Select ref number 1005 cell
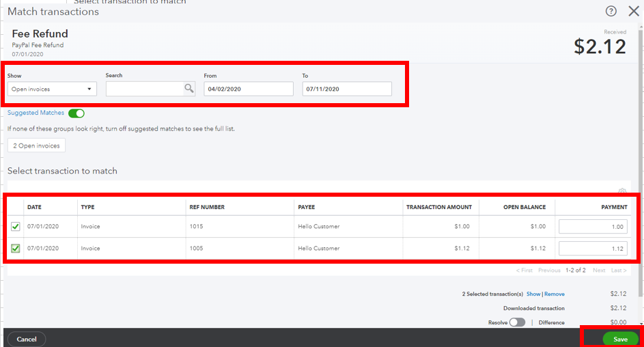This screenshot has height=347, width=644. 196,248
